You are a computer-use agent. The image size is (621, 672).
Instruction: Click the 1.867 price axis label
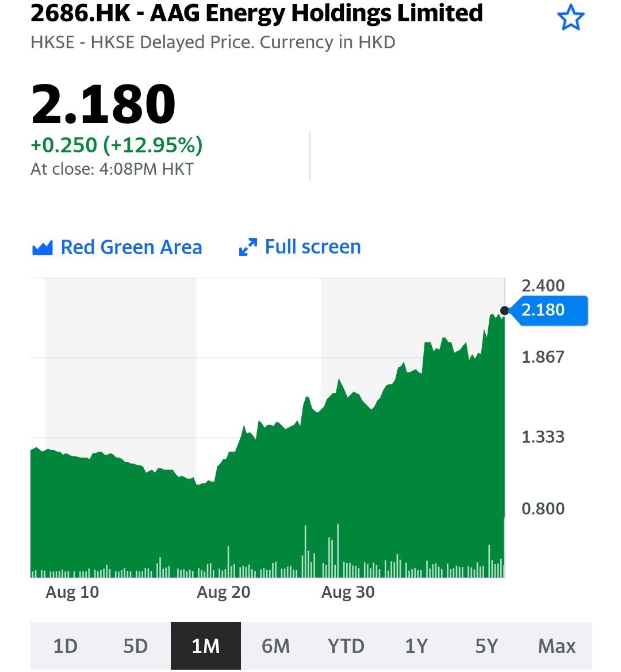(543, 357)
